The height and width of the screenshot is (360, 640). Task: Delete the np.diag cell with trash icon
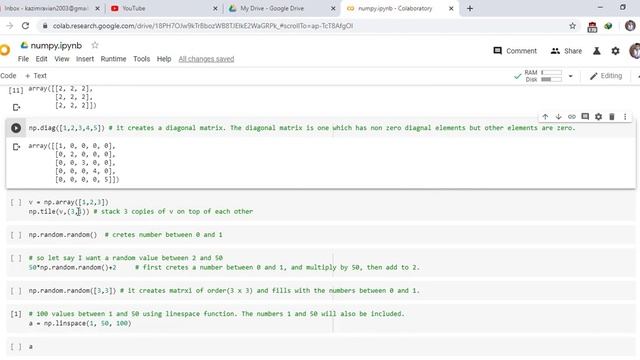pos(612,117)
